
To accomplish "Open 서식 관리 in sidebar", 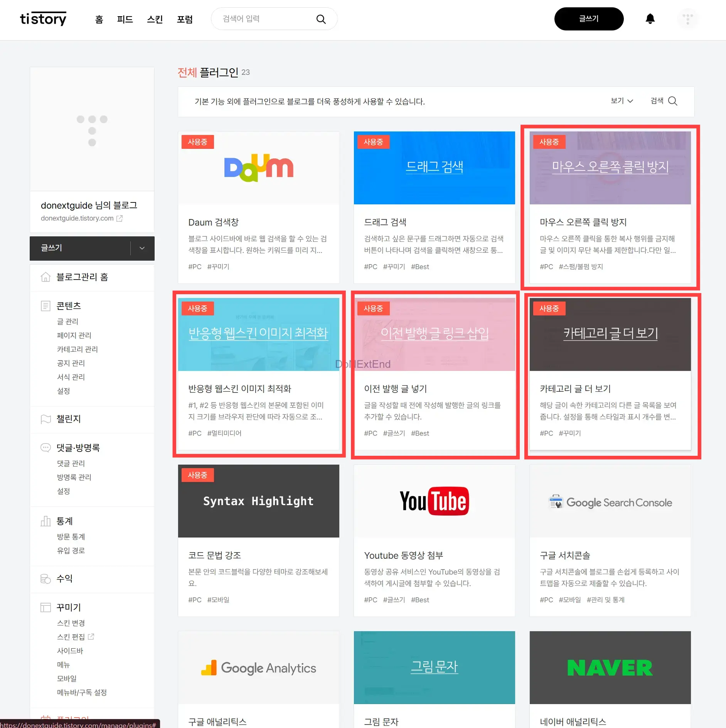I will pos(71,377).
